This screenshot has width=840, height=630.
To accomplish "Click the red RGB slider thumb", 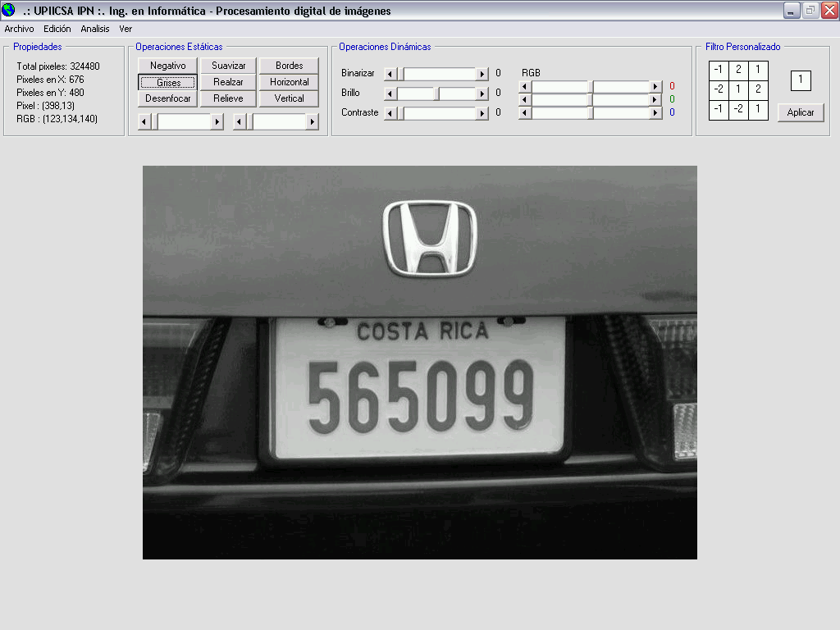I will tap(591, 86).
